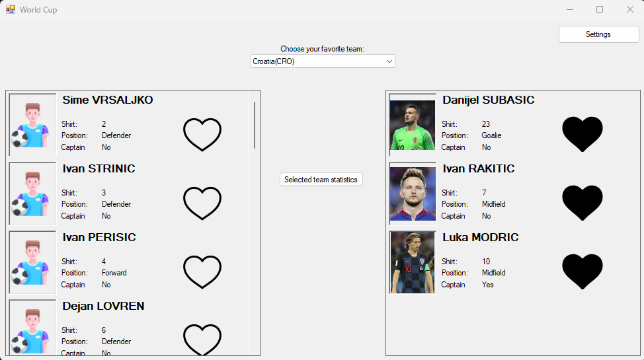The width and height of the screenshot is (644, 360).
Task: Favorite Sime VRSALJKO with the heart icon
Action: click(202, 135)
